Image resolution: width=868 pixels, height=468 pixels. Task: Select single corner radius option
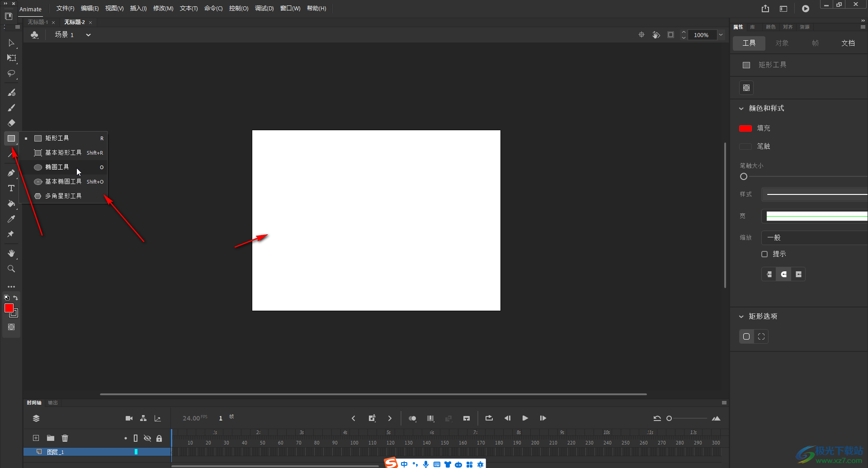[x=746, y=336]
